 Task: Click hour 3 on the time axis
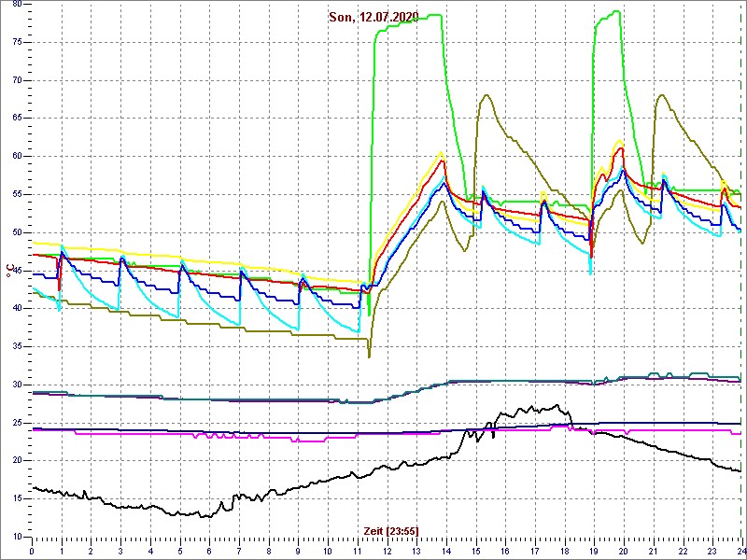pyautogui.click(x=120, y=551)
